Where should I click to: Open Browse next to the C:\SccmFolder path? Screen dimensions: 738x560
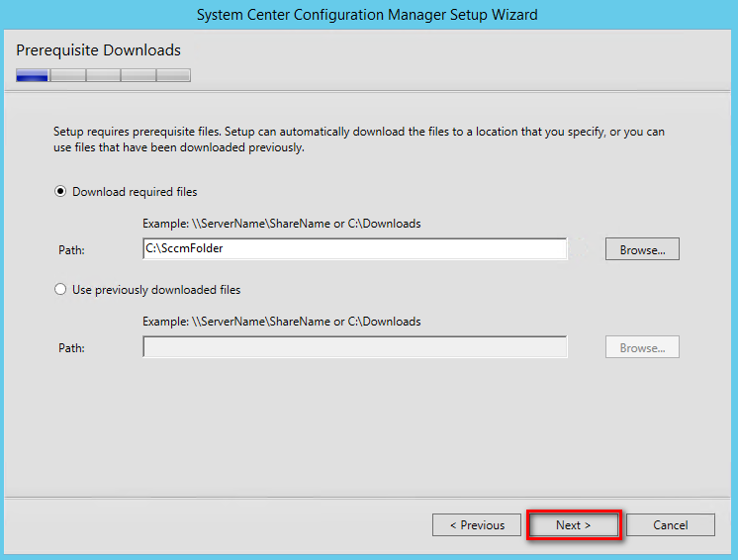pyautogui.click(x=642, y=249)
